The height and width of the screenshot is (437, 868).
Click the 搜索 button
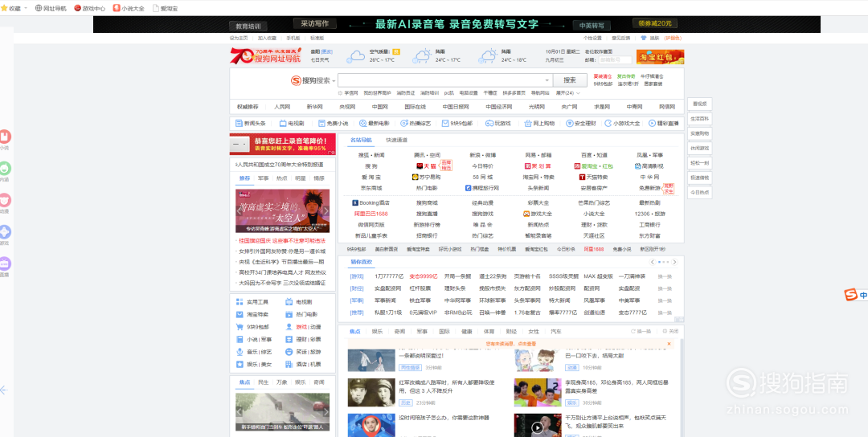coord(570,80)
